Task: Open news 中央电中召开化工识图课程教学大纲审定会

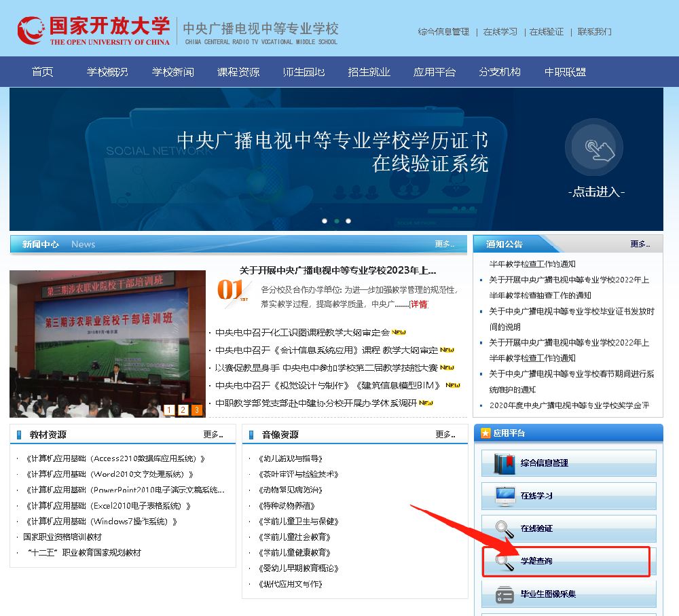Action: [302, 333]
